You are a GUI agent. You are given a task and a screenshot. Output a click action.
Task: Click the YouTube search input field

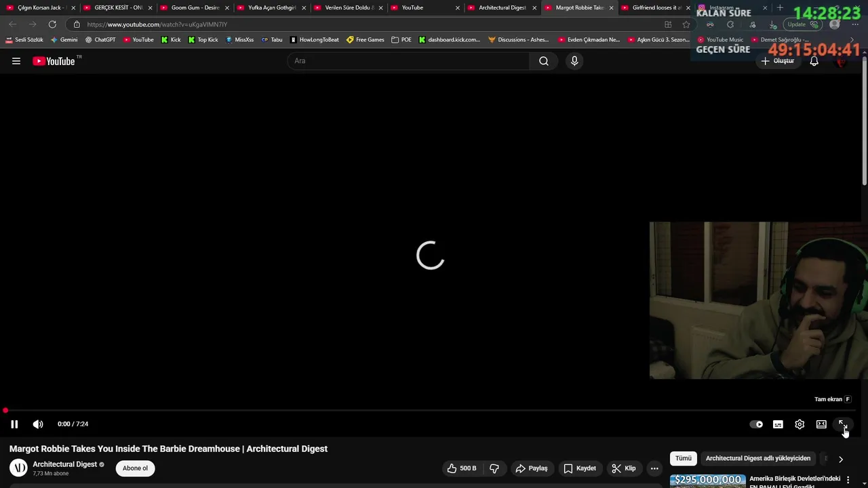click(409, 61)
